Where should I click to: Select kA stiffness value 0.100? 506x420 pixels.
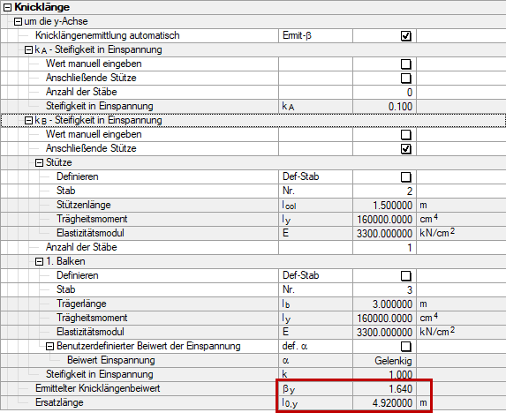click(x=384, y=107)
